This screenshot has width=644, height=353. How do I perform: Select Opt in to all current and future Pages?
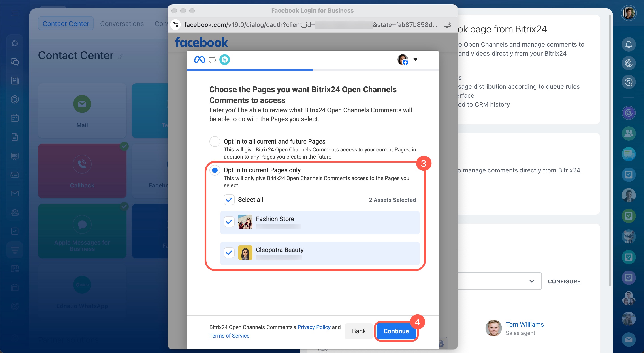pyautogui.click(x=215, y=142)
